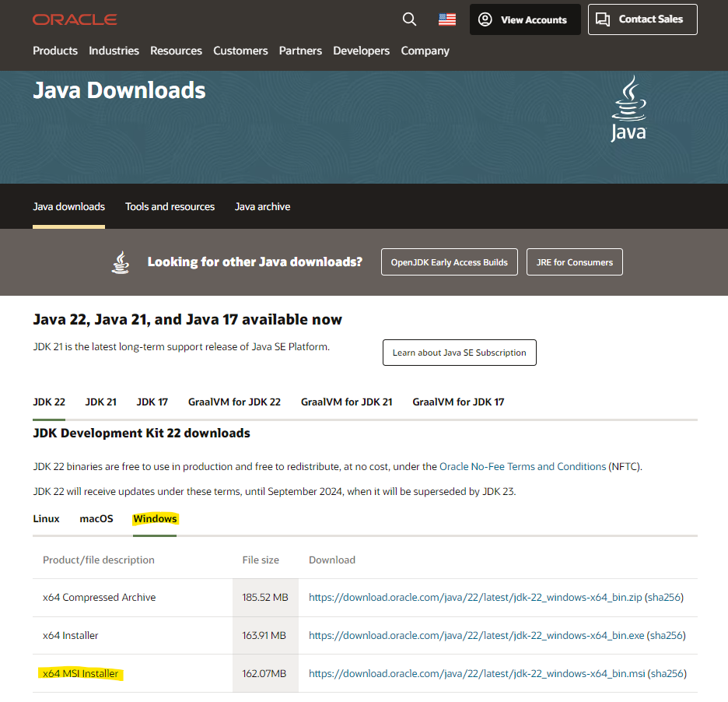Viewport: 728px width, 702px height.
Task: Switch to the JDK 17 tab
Action: [x=152, y=402]
